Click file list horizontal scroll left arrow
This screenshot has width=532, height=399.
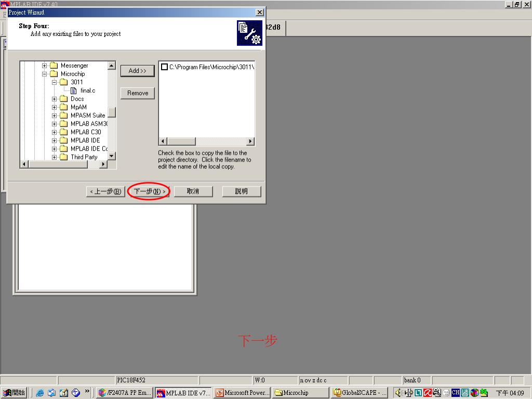coord(163,141)
